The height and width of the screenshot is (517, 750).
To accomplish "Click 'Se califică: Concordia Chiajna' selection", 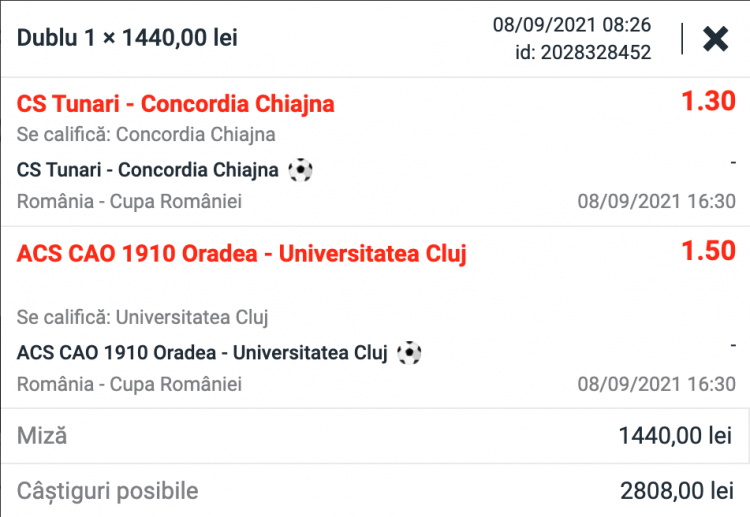I will click(146, 135).
